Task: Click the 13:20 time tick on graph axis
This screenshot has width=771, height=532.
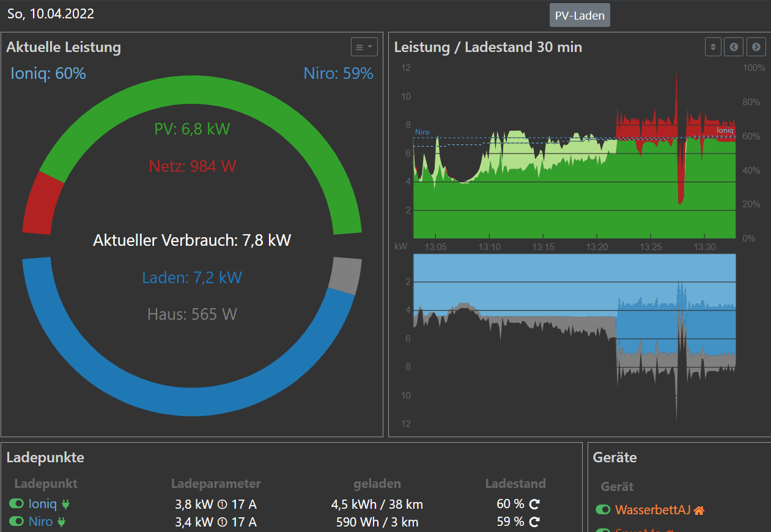Action: click(x=597, y=247)
